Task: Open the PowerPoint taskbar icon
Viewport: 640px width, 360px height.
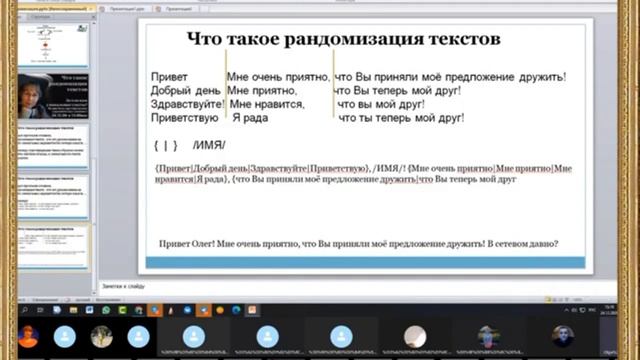Action: 252,310
